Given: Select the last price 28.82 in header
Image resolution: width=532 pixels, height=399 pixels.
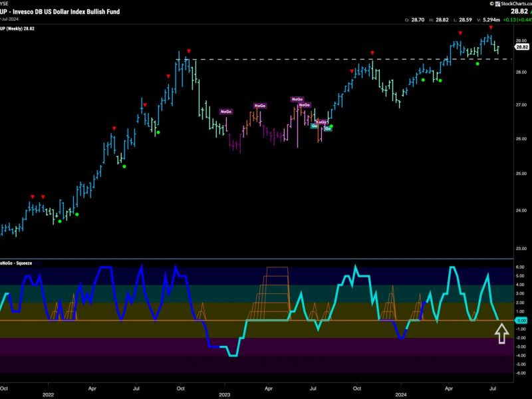Looking at the screenshot, I should pos(519,11).
